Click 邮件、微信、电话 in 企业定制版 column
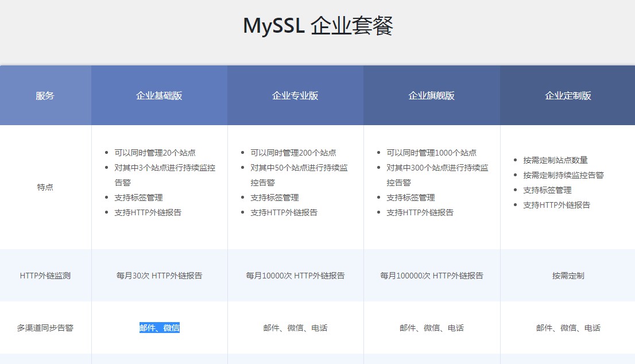635x364 pixels. click(568, 328)
